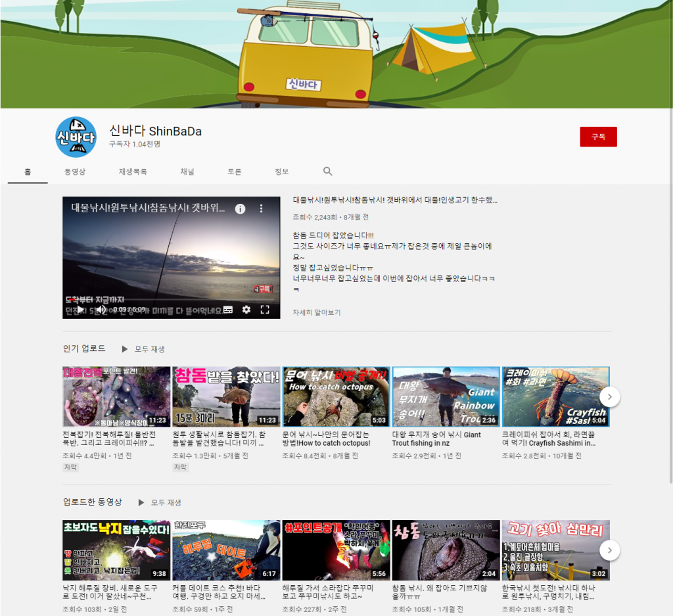This screenshot has width=673, height=616.
Task: Enable subtitles using the CC icon
Action: click(228, 310)
